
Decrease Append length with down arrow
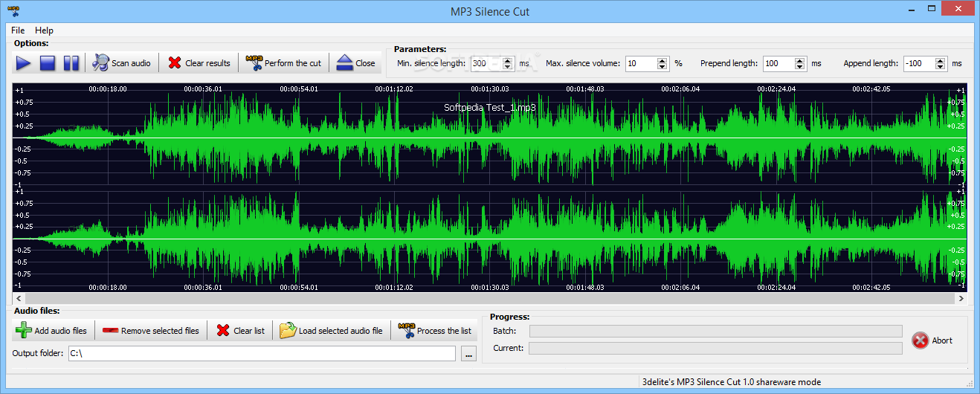941,68
